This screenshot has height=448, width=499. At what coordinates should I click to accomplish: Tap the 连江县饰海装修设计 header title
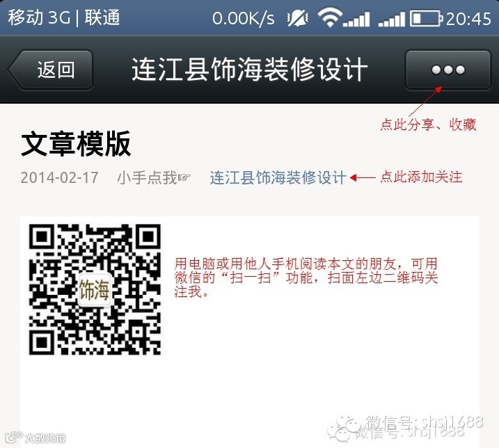(249, 70)
